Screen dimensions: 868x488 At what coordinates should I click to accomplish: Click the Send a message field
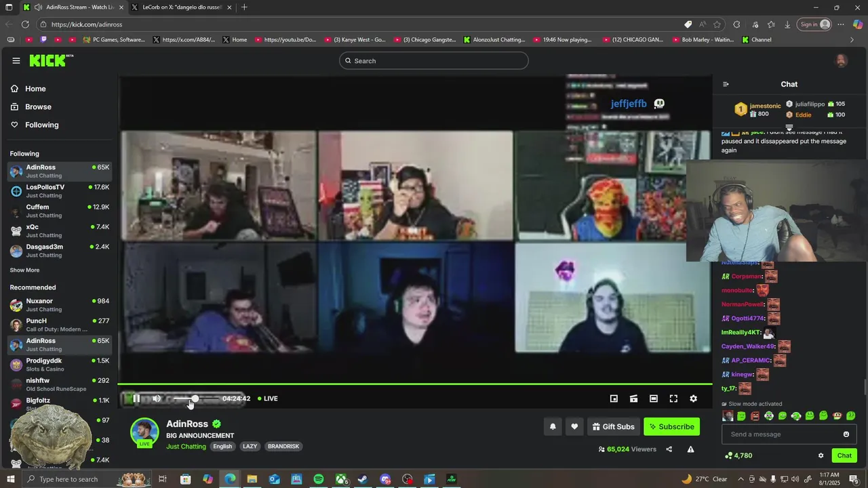tap(783, 434)
